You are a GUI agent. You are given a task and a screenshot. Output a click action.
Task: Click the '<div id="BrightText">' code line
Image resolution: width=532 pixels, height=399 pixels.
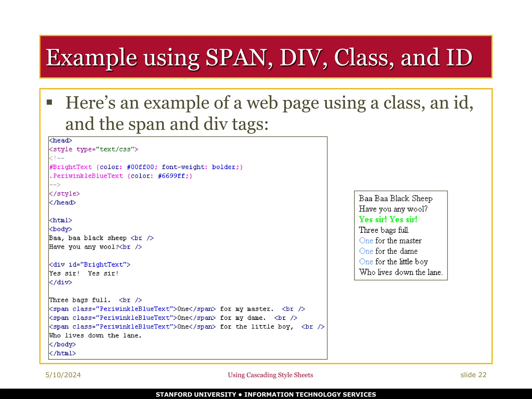click(90, 264)
